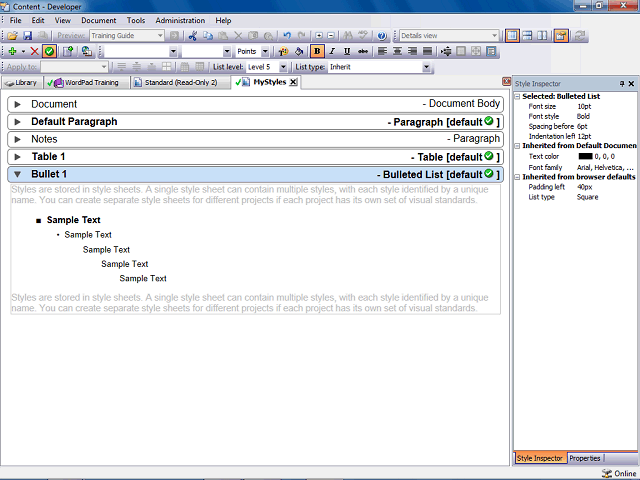
Task: Align text right
Action: pos(412,51)
